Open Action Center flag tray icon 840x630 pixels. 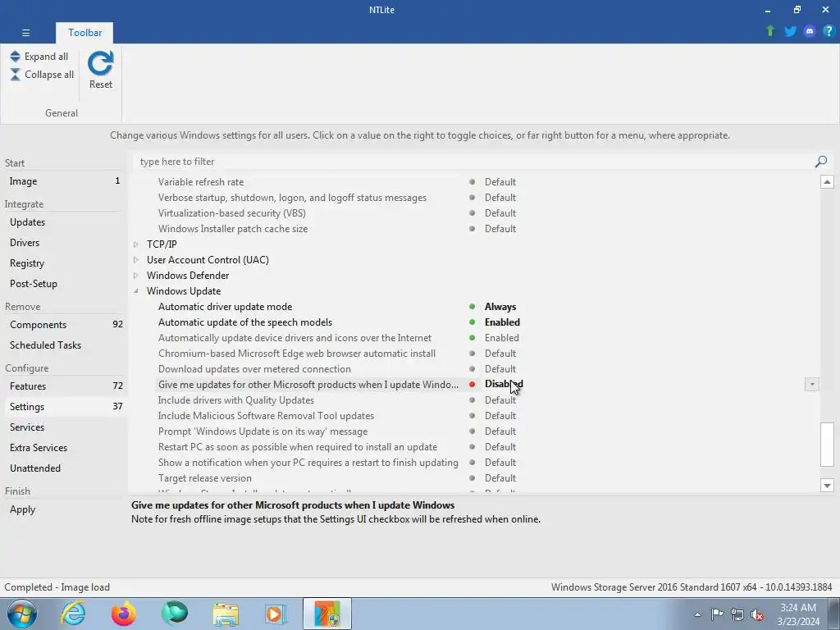point(717,614)
